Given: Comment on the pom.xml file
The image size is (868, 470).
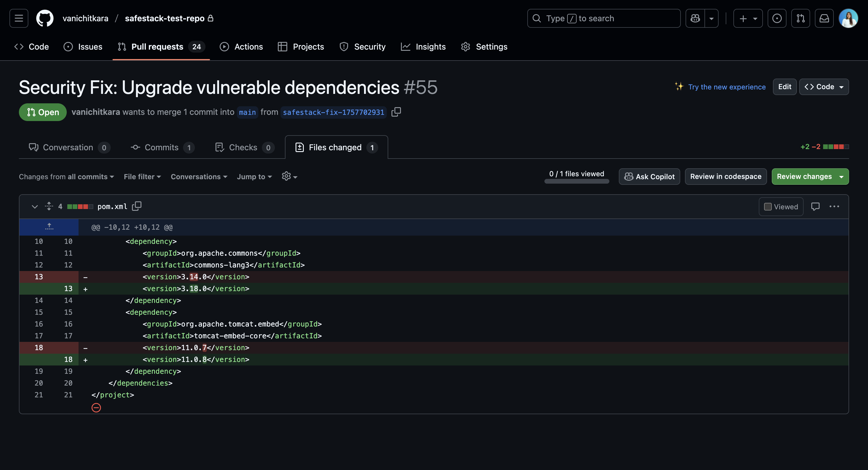Looking at the screenshot, I should [x=815, y=207].
